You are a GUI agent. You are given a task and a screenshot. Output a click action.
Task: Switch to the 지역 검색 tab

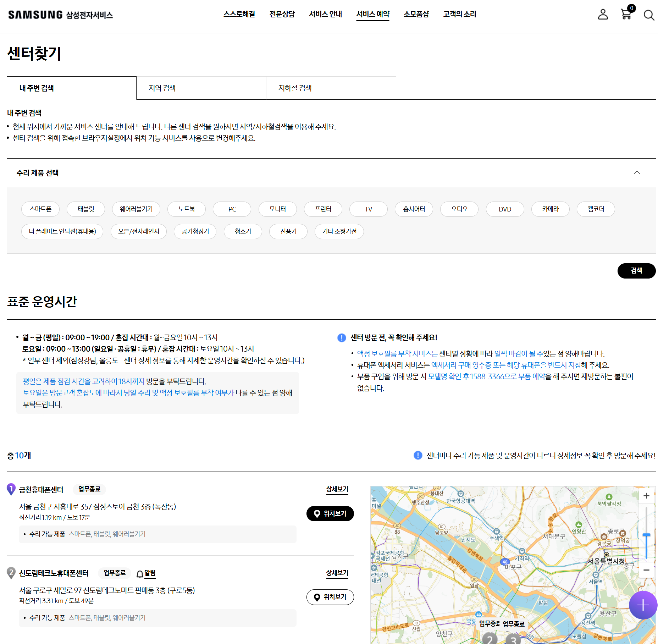(162, 88)
